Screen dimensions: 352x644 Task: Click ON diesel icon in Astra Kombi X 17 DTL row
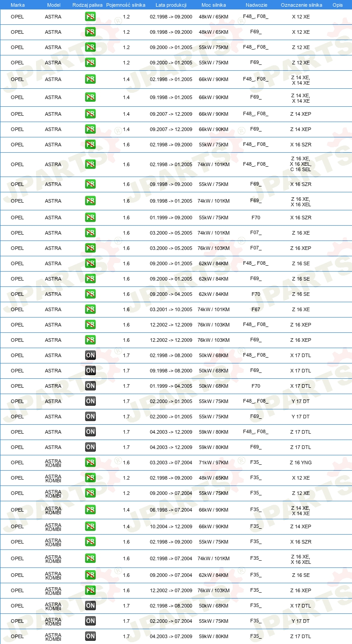coord(90,606)
